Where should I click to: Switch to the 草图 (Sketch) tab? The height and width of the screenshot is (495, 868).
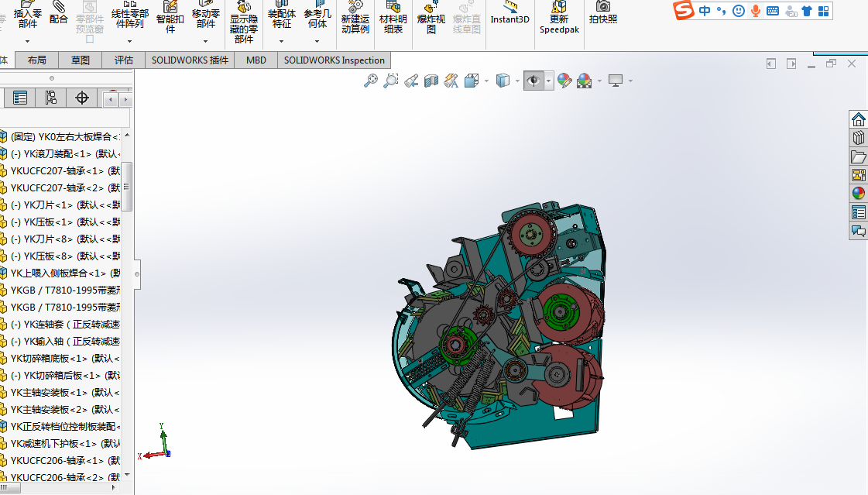click(81, 60)
